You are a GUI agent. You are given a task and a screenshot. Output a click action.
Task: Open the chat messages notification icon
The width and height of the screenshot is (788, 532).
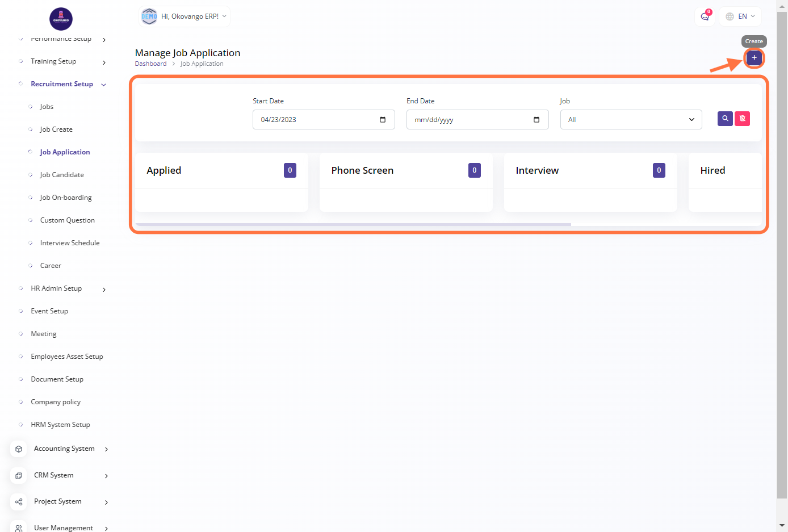click(x=705, y=16)
